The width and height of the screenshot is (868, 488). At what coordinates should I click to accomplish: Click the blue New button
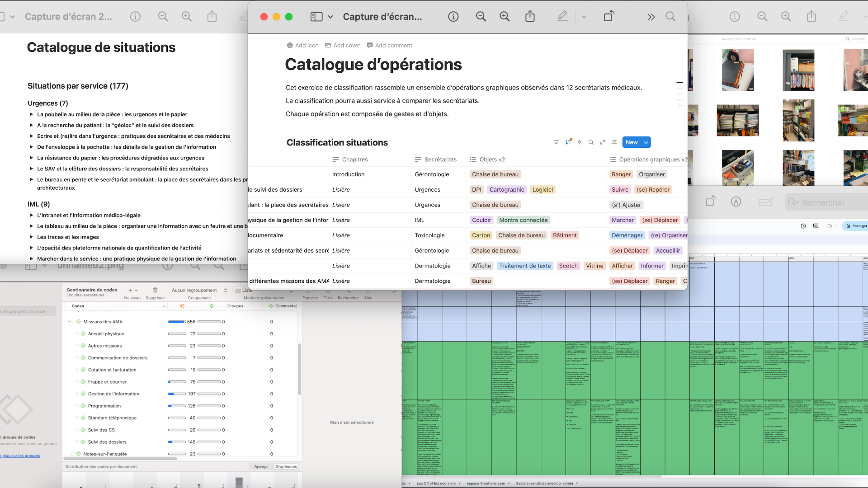pyautogui.click(x=631, y=142)
